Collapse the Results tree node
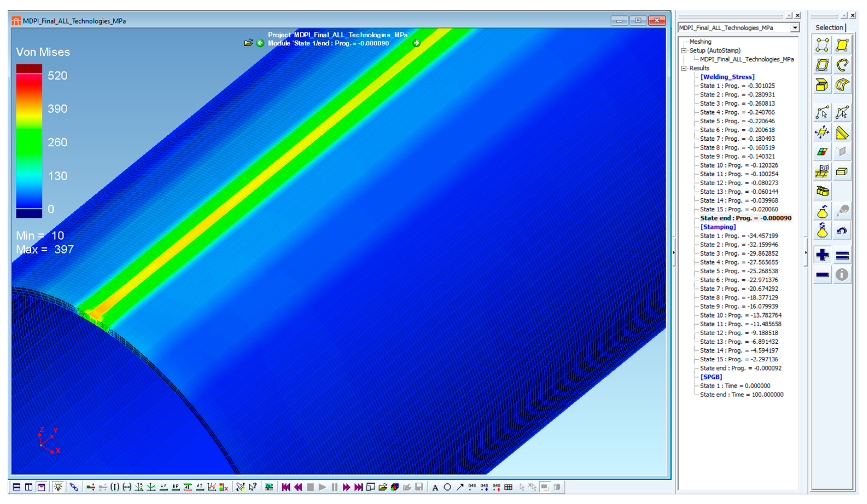This screenshot has height=504, width=867. pos(684,68)
